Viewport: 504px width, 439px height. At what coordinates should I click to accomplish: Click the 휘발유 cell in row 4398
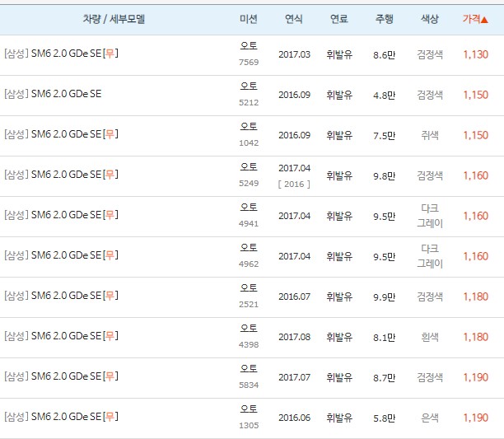339,337
